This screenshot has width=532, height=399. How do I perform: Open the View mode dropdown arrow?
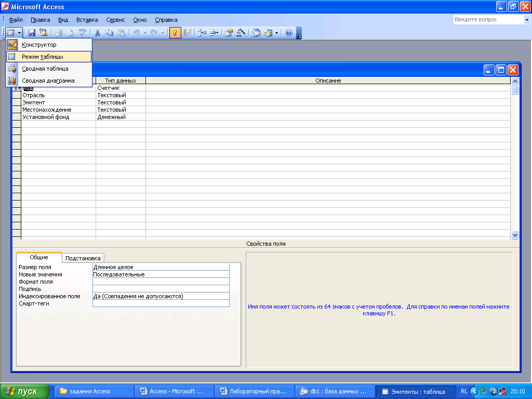19,33
